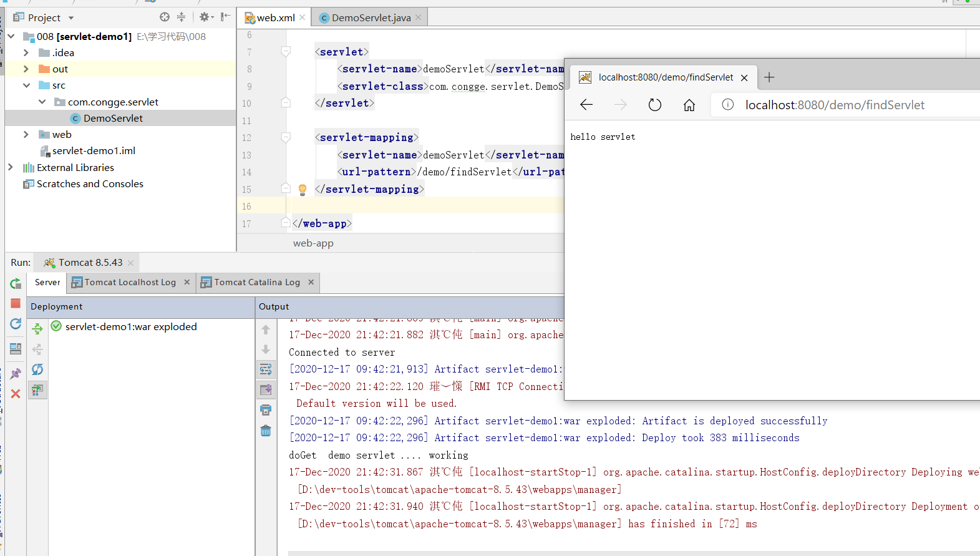Collapse all nodes in the Project panel
The width and height of the screenshot is (980, 556).
[181, 17]
